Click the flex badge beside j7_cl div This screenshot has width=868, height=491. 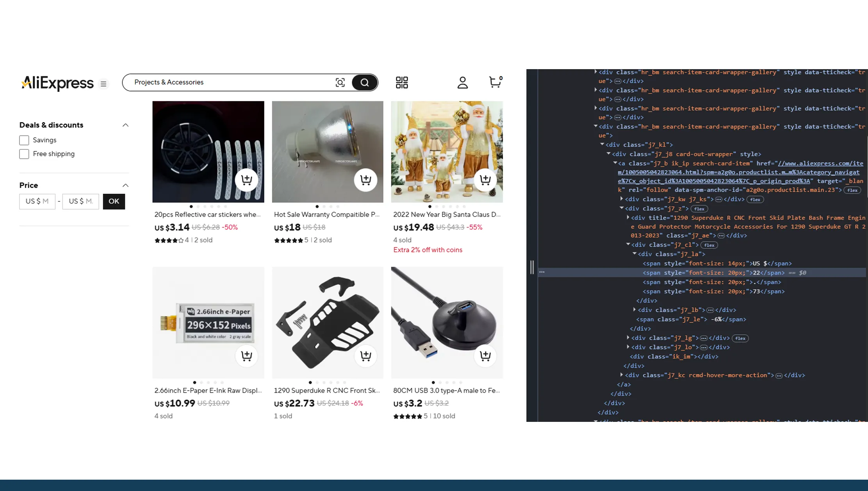[x=709, y=245]
